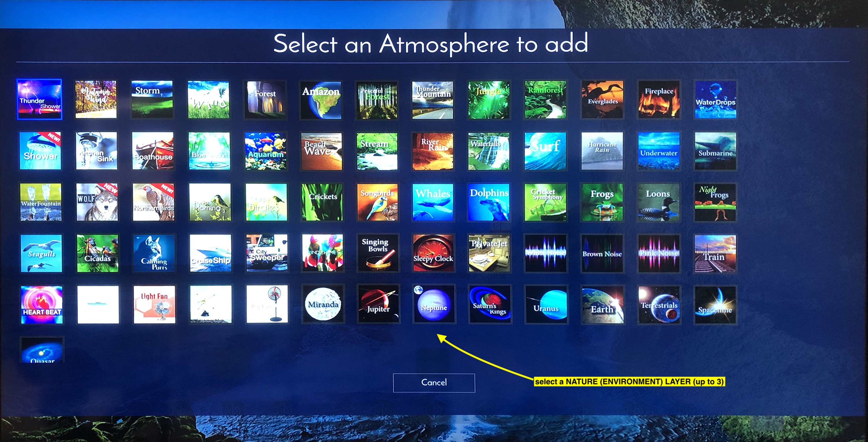The image size is (868, 442).
Task: Select the Sleepy Clock atmosphere icon
Action: 432,254
